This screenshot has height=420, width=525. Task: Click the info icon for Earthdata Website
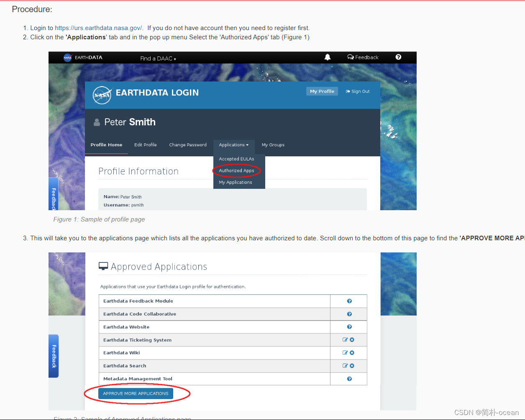(x=349, y=327)
